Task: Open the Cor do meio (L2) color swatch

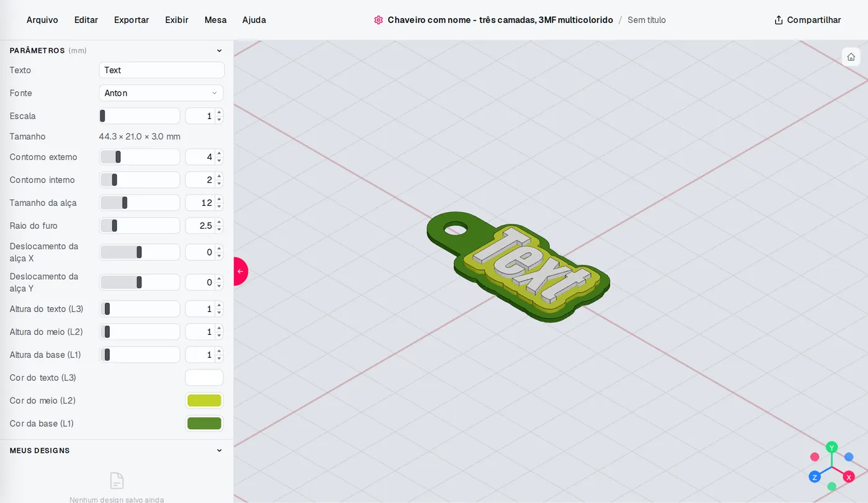Action: [x=204, y=401]
